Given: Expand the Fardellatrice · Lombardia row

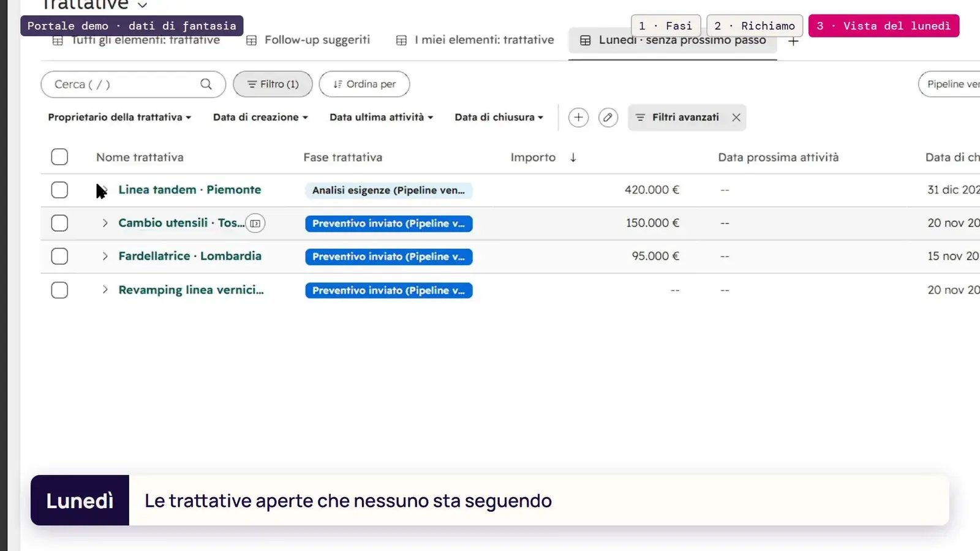Looking at the screenshot, I should pyautogui.click(x=105, y=256).
